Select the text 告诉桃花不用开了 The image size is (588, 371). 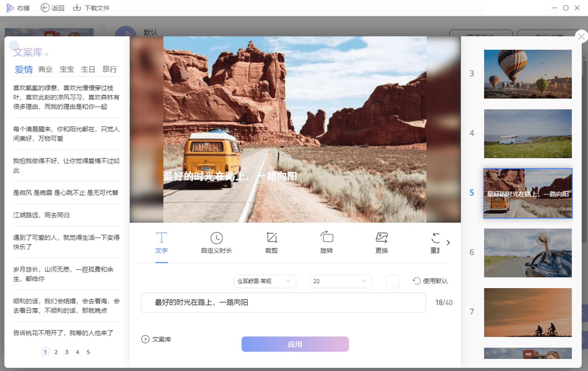pos(63,333)
